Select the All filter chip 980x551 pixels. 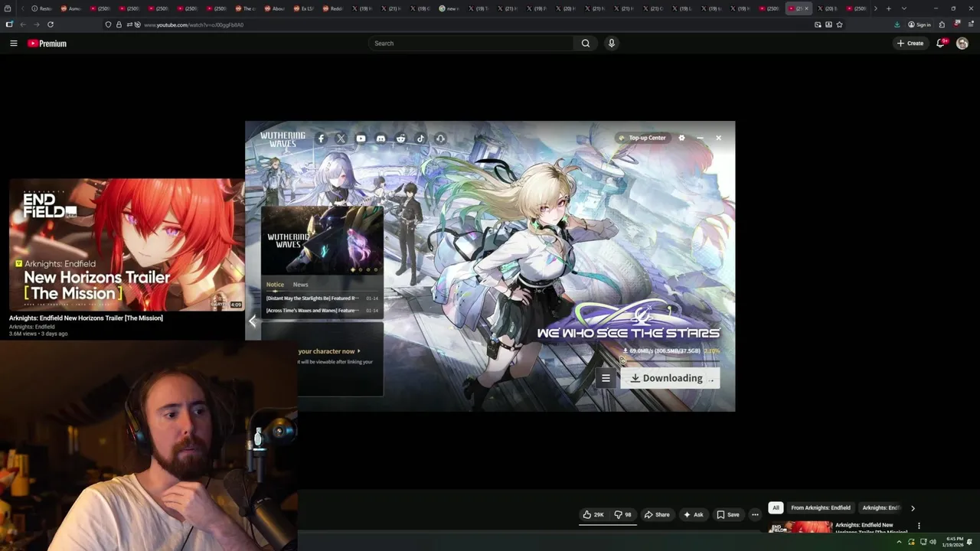click(x=776, y=507)
